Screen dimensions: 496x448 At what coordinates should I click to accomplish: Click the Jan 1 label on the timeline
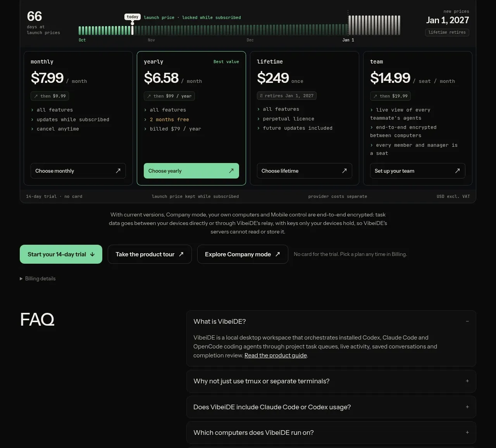[x=348, y=40]
